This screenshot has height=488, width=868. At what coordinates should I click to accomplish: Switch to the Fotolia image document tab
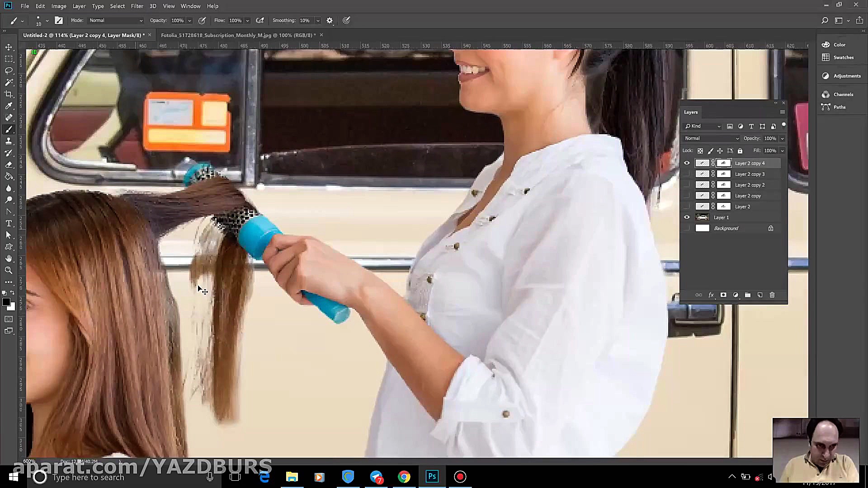point(238,35)
